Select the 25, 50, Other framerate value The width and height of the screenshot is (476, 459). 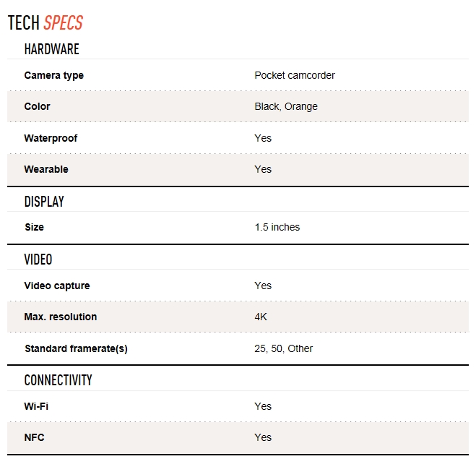coord(283,348)
